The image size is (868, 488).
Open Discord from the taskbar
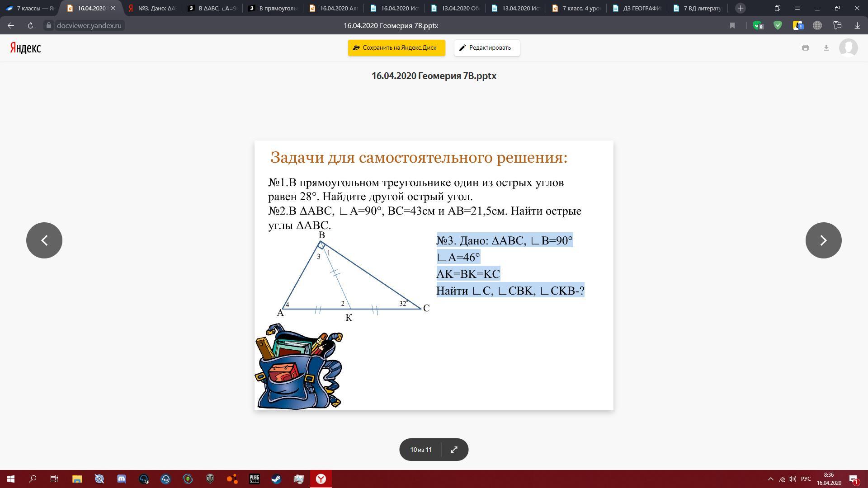point(122,479)
